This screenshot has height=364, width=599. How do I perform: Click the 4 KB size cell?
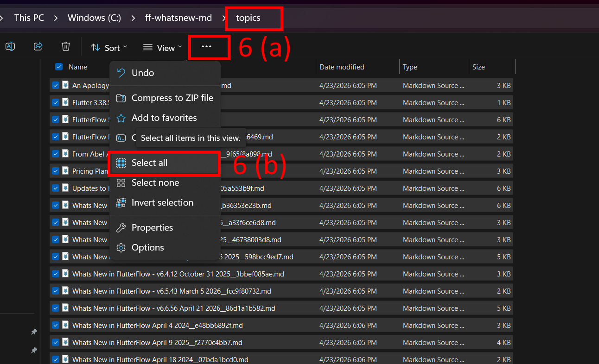504,342
